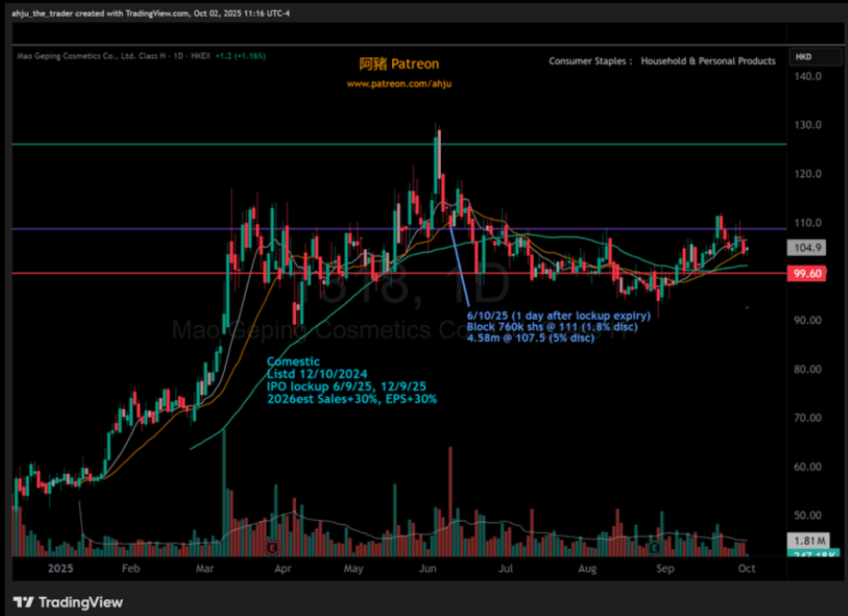Click the www.patreon.com/ahju link
Image resolution: width=848 pixels, height=616 pixels.
click(x=399, y=84)
